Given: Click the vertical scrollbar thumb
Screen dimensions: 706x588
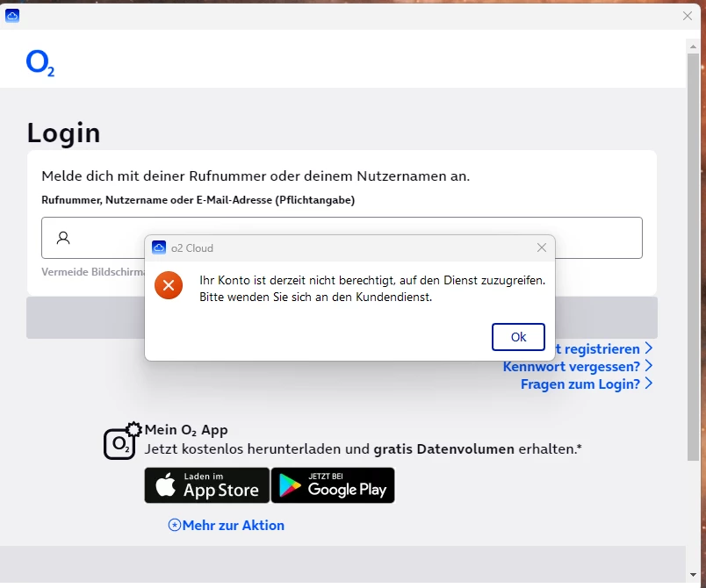Looking at the screenshot, I should tap(693, 257).
